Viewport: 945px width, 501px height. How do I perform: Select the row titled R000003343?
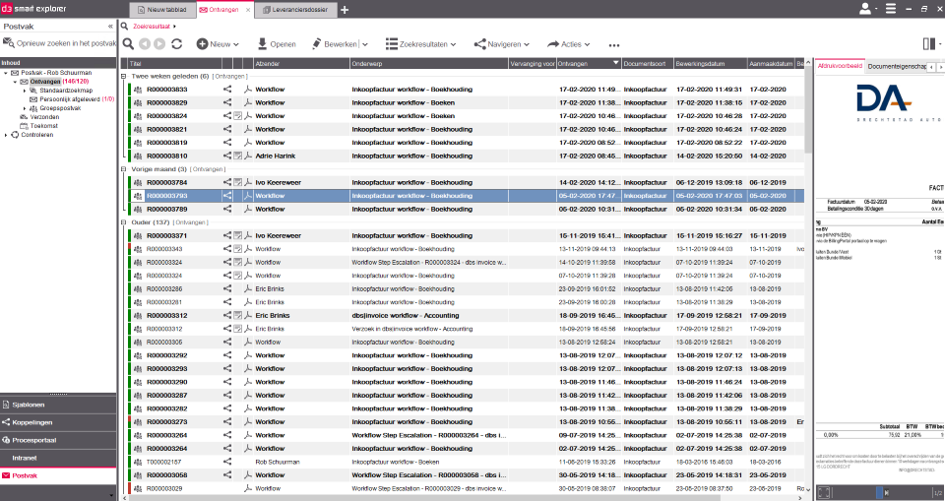[x=467, y=248]
